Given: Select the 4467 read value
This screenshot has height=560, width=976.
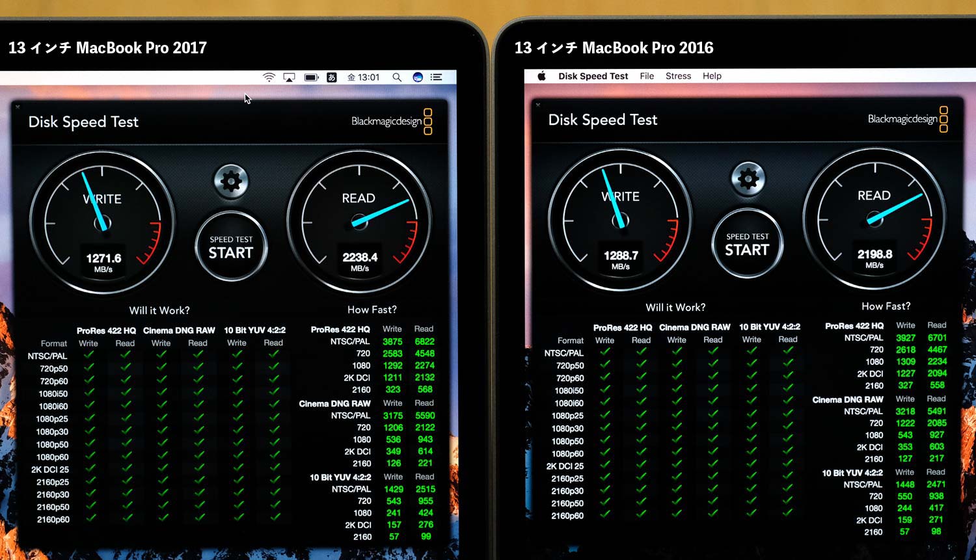Looking at the screenshot, I should (x=937, y=350).
